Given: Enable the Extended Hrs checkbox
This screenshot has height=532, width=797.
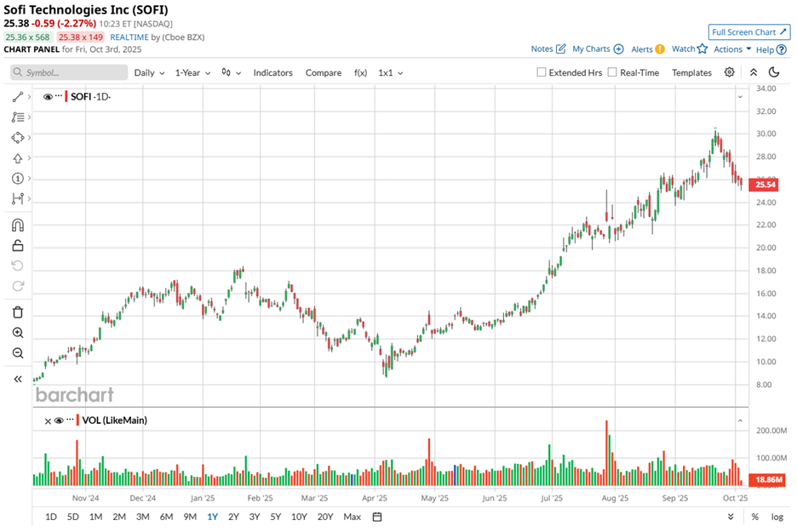Looking at the screenshot, I should pyautogui.click(x=542, y=72).
